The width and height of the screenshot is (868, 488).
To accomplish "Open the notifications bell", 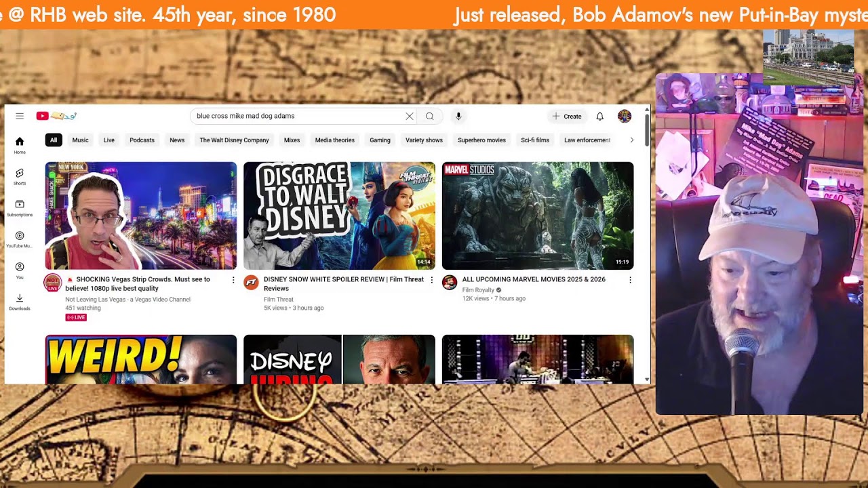I will coord(600,117).
